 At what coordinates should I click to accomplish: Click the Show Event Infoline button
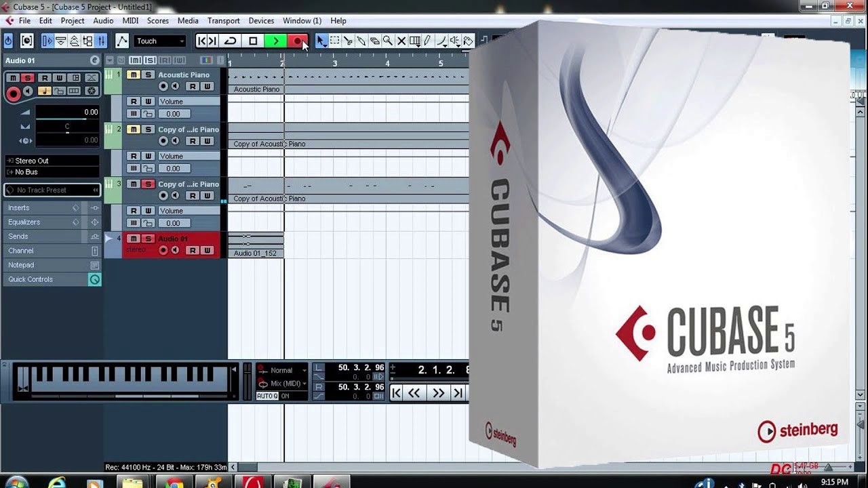60,41
